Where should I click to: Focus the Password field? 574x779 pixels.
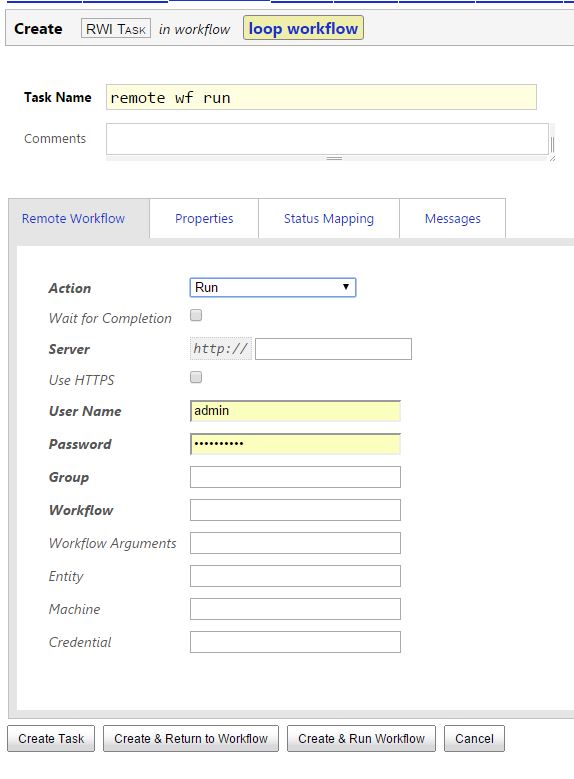295,444
